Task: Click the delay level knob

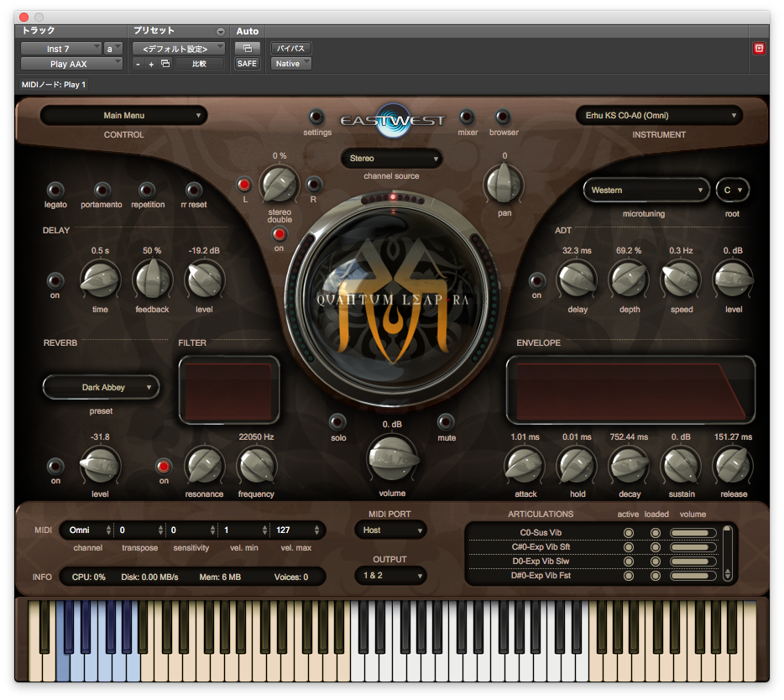Action: click(204, 279)
